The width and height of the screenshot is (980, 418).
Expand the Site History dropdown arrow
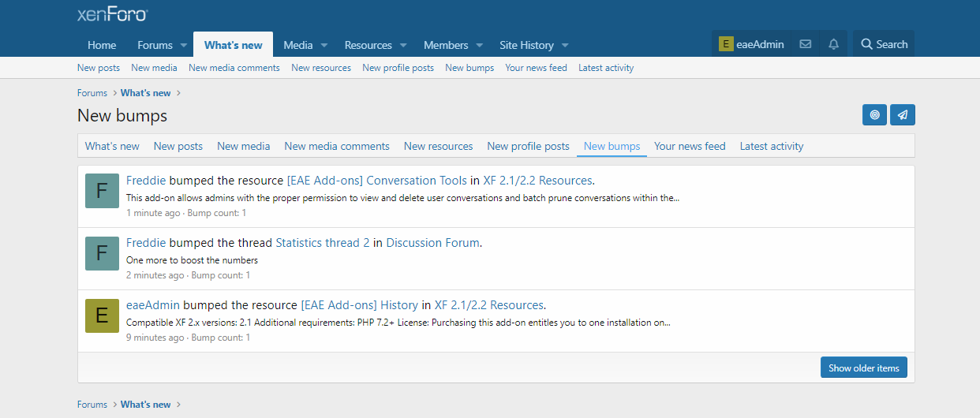coord(565,46)
